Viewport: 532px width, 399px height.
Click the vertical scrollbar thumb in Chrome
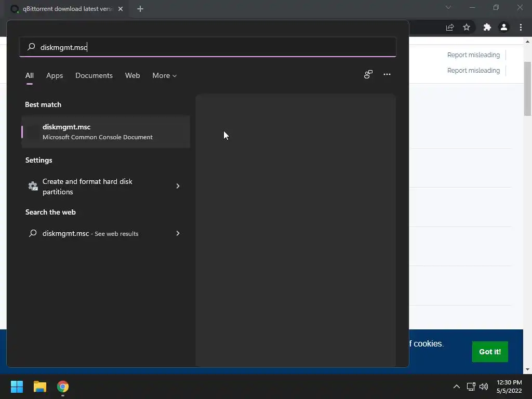click(527, 89)
